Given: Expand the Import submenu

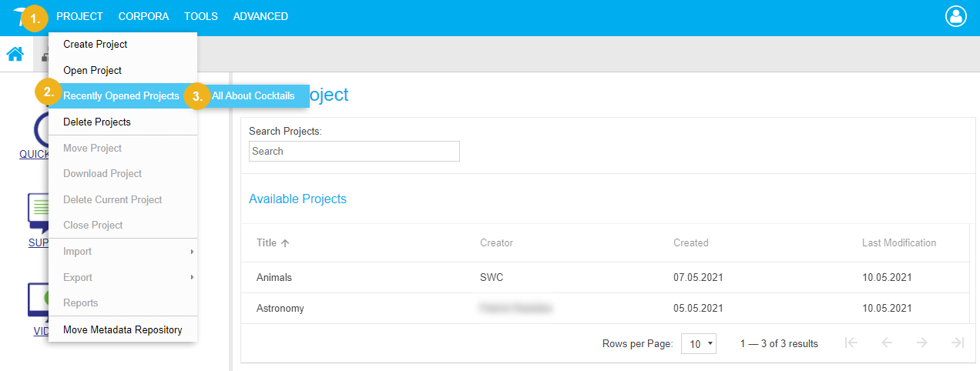Looking at the screenshot, I should [123, 251].
